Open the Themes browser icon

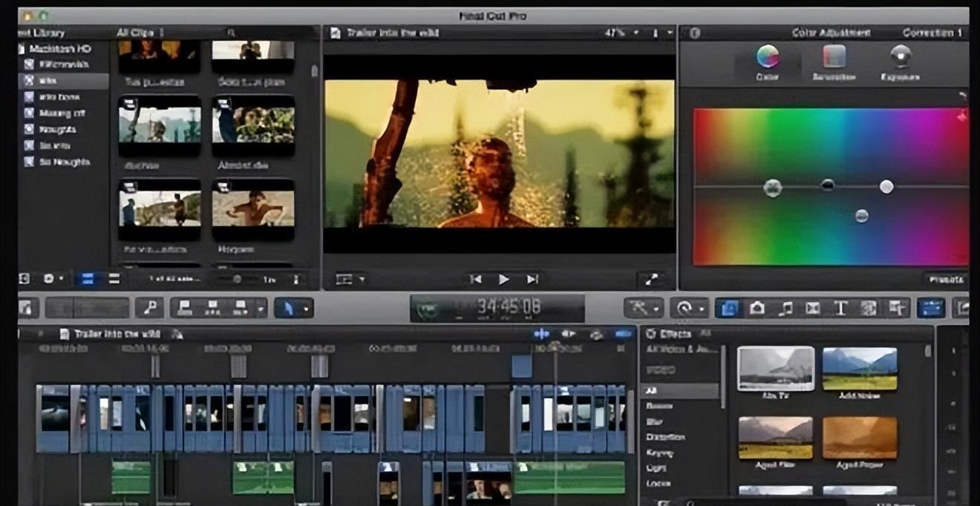[897, 308]
